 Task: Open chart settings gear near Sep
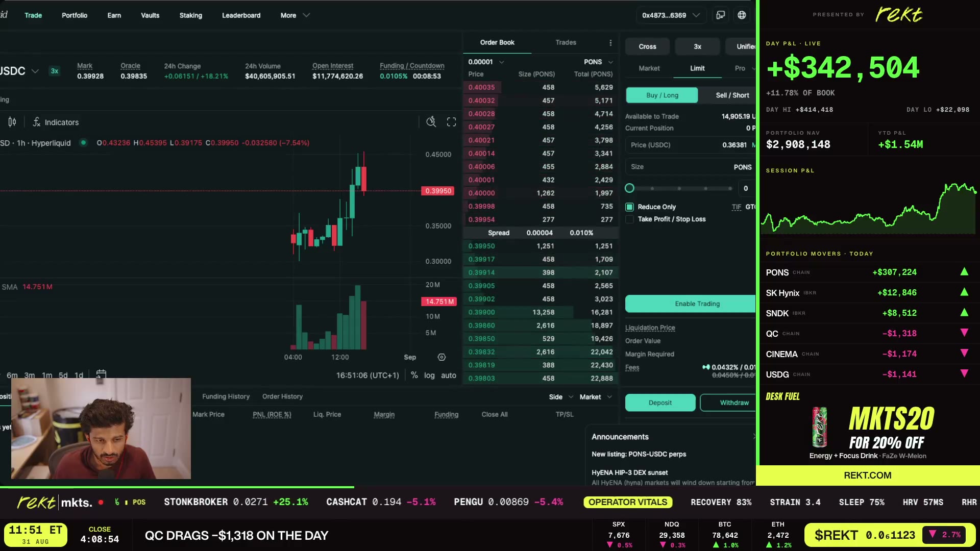pos(442,357)
